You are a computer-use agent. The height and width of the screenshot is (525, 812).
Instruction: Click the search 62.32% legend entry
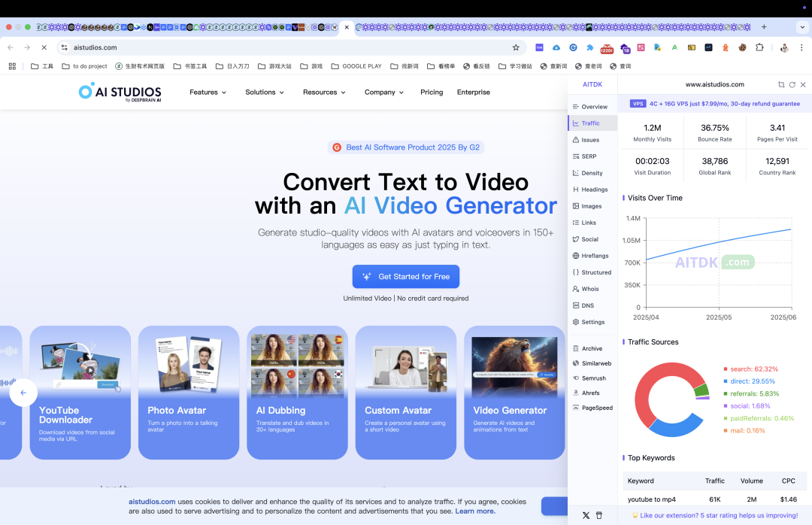[751, 369]
